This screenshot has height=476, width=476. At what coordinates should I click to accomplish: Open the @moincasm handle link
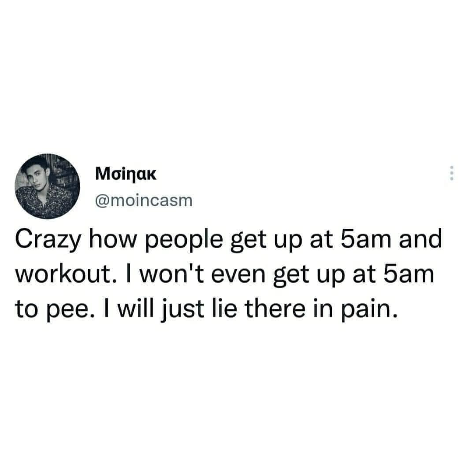click(x=144, y=201)
